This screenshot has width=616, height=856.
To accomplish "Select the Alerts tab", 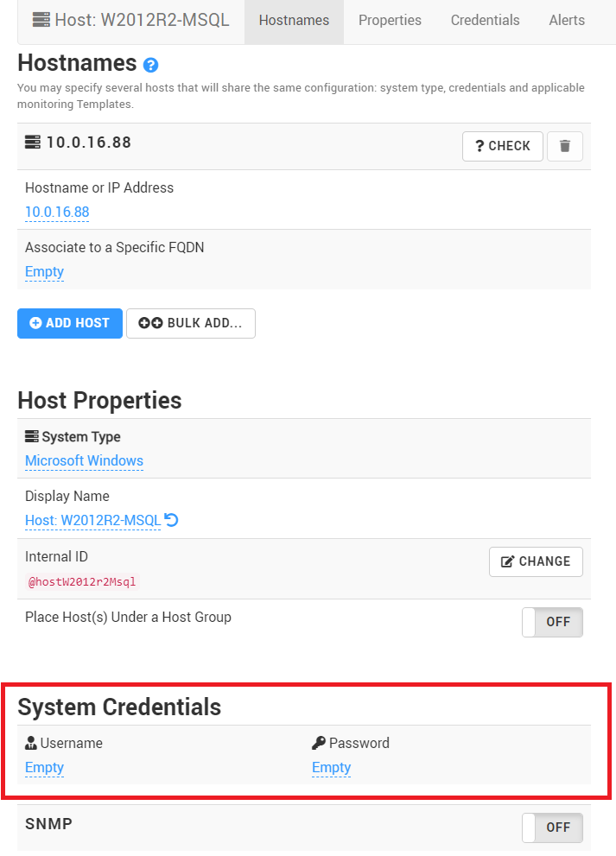I will tap(567, 20).
